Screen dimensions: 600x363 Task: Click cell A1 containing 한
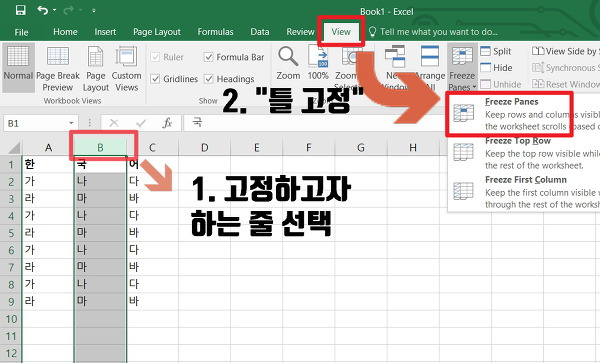[x=48, y=164]
